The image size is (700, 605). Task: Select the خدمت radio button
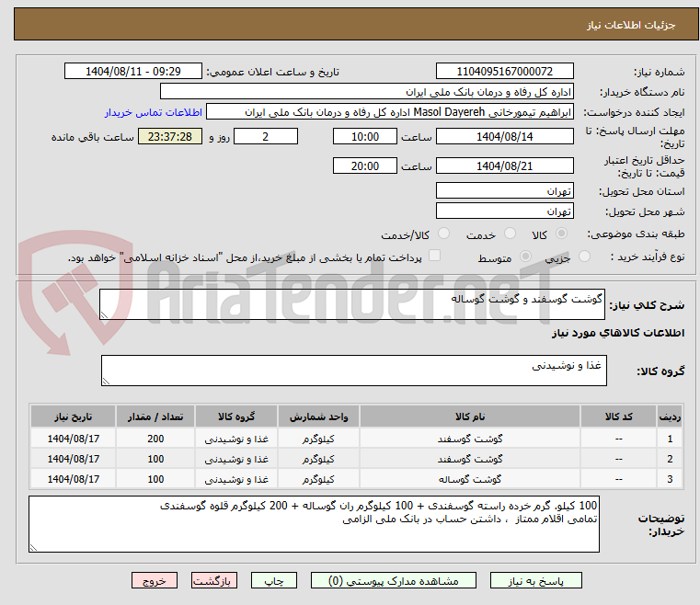(510, 234)
